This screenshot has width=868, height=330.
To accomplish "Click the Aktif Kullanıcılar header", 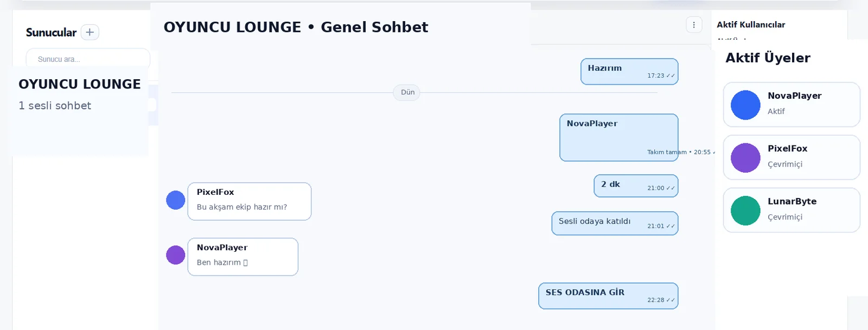I will (751, 24).
